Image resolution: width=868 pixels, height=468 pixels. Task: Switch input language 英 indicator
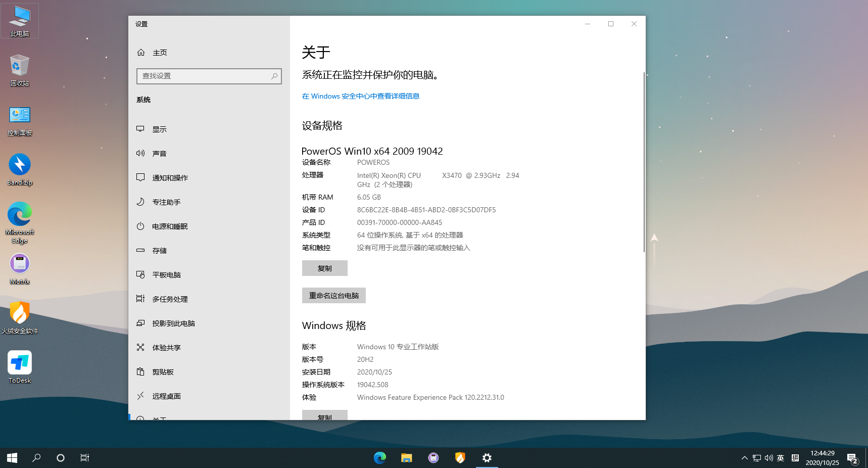tap(781, 458)
